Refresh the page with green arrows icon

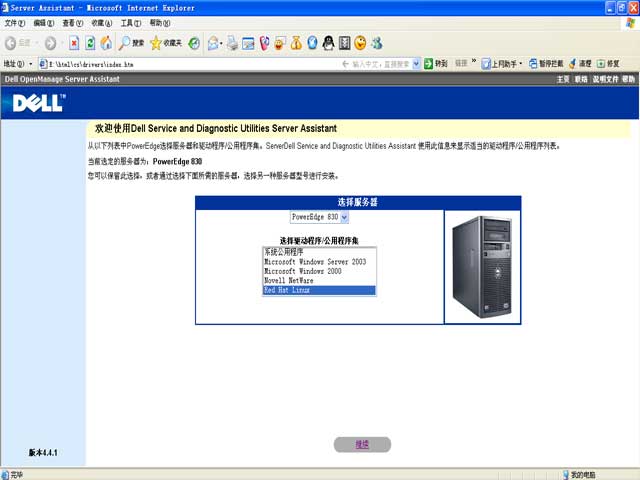click(x=90, y=43)
